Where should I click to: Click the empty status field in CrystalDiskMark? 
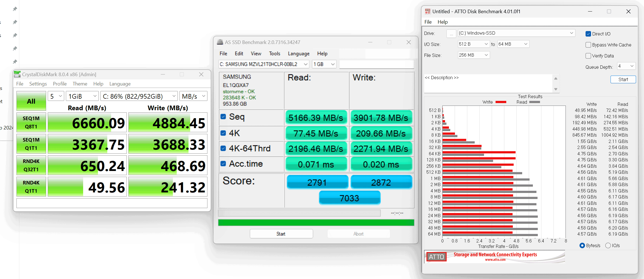tap(112, 203)
